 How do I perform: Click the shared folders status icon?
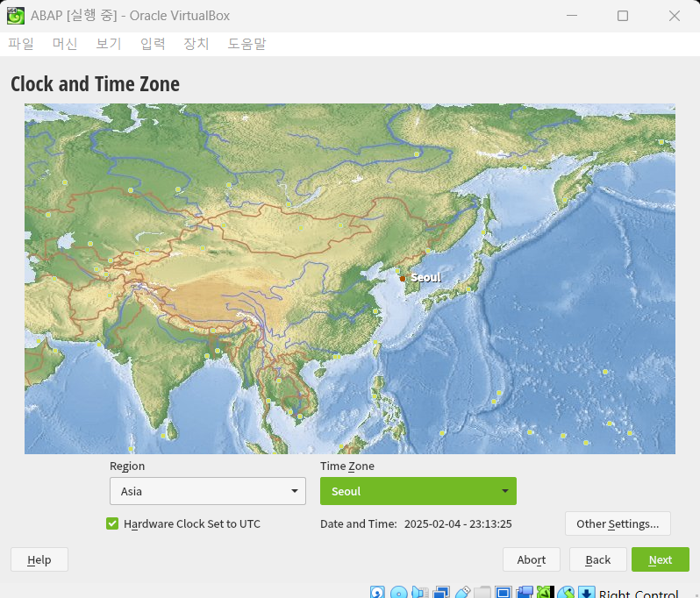pos(482,592)
